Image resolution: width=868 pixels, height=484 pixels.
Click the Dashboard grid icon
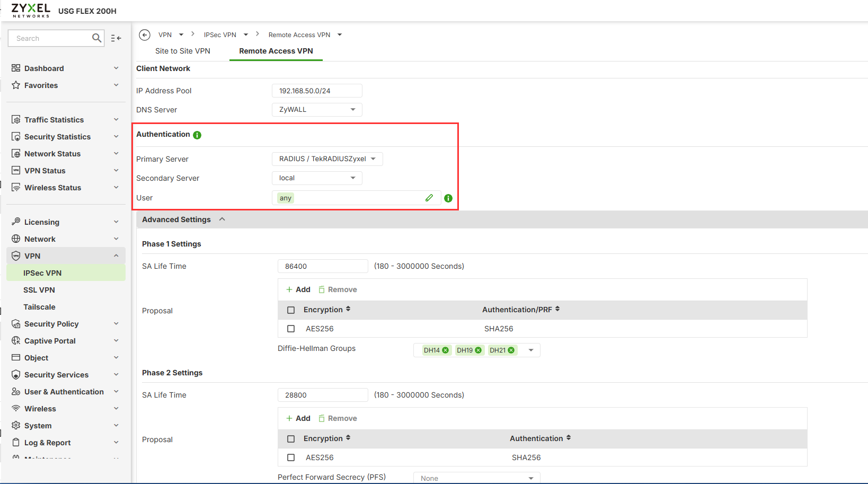coord(16,68)
